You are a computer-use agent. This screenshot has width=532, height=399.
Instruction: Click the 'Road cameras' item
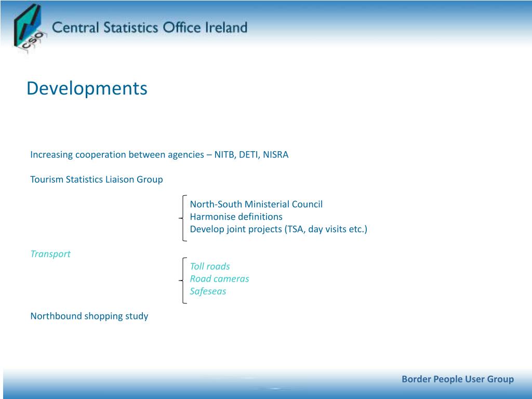(x=219, y=279)
